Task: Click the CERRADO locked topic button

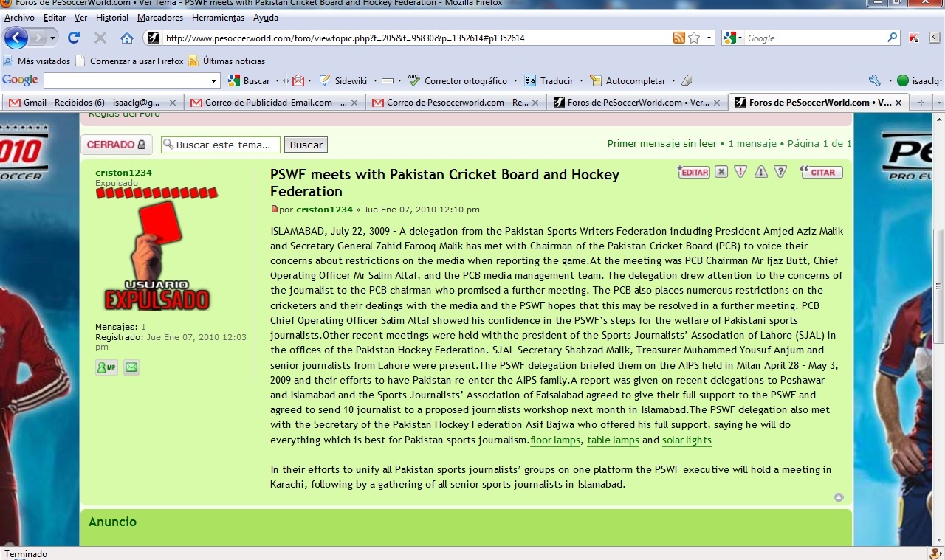Action: 116,145
